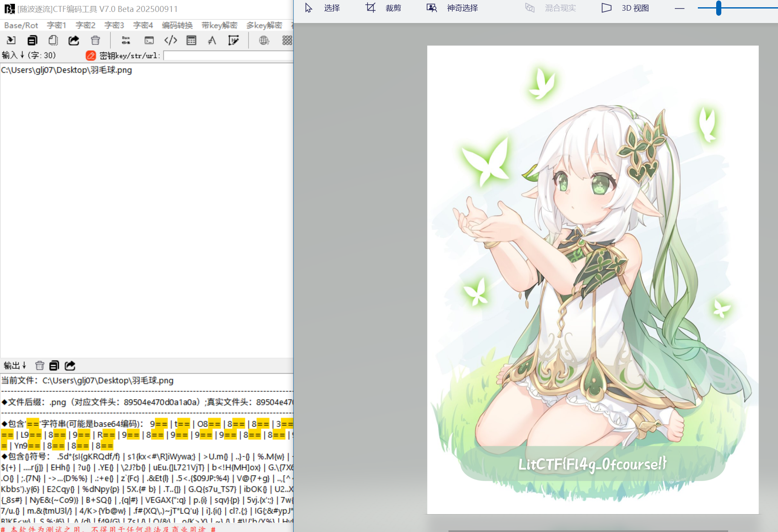This screenshot has width=778, height=532.
Task: Click the calendar table icon in toolbar
Action: (191, 40)
